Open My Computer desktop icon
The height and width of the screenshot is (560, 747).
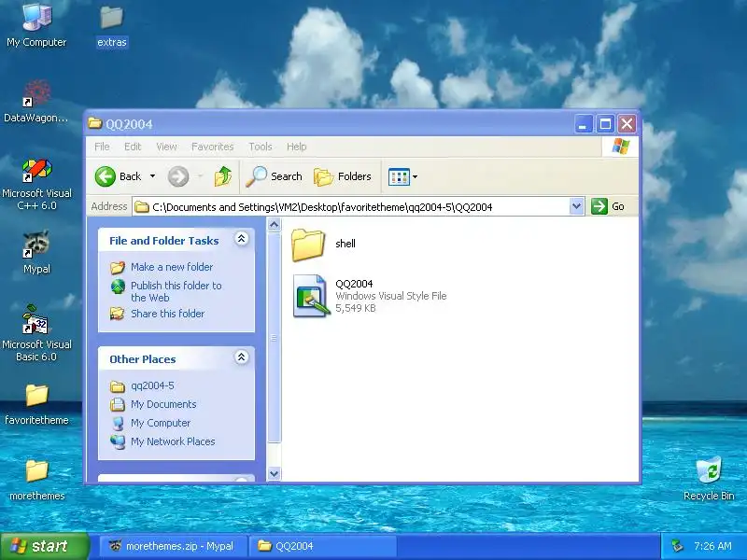[x=36, y=25]
